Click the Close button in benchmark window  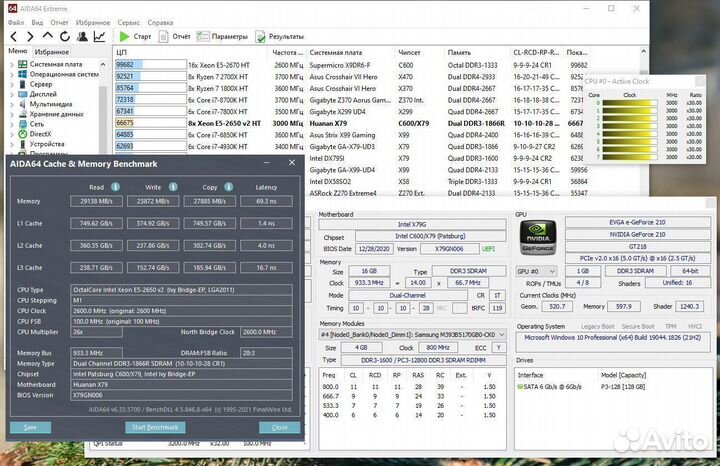point(279,427)
